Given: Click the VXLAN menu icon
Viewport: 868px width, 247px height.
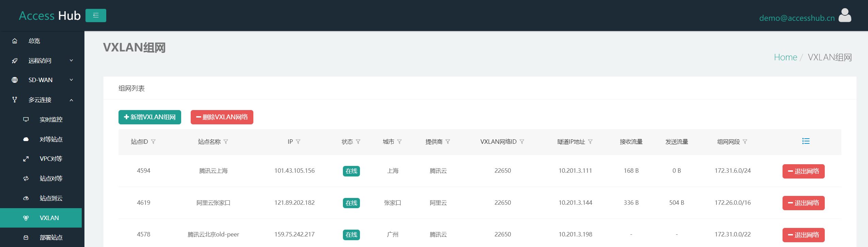Looking at the screenshot, I should [x=26, y=218].
